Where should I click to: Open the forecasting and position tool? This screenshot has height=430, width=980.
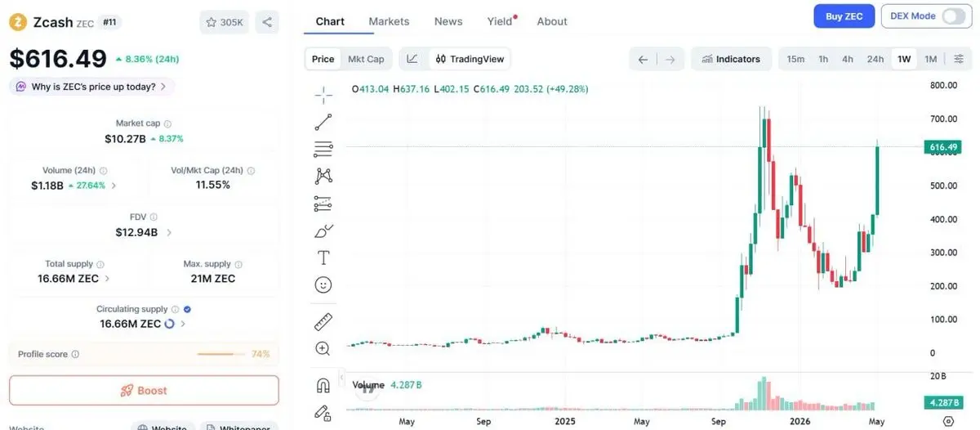point(323,204)
